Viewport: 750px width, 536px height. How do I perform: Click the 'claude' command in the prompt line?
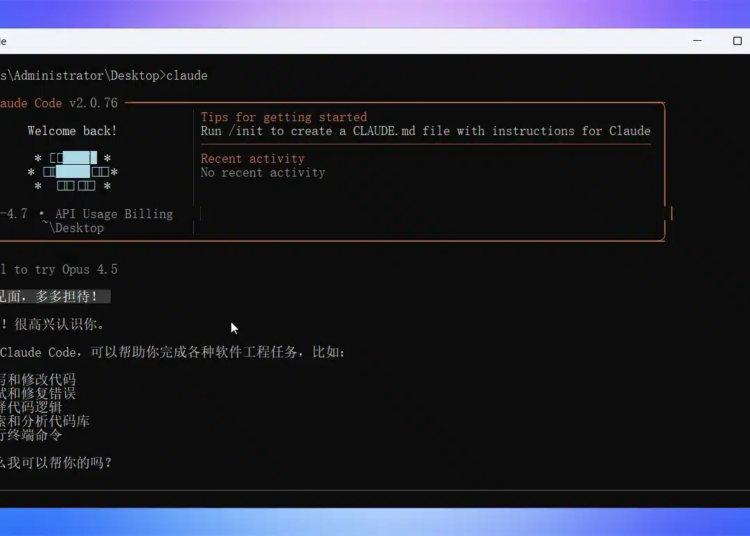187,76
